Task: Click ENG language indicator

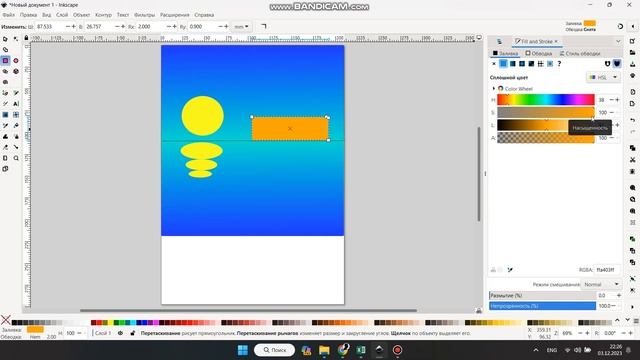Action: click(x=552, y=350)
